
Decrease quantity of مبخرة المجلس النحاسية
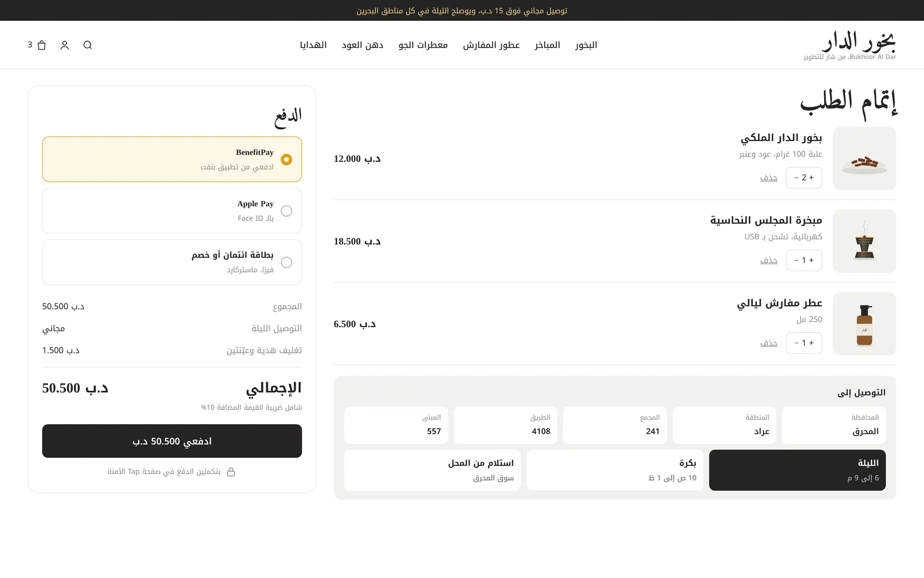tap(796, 260)
